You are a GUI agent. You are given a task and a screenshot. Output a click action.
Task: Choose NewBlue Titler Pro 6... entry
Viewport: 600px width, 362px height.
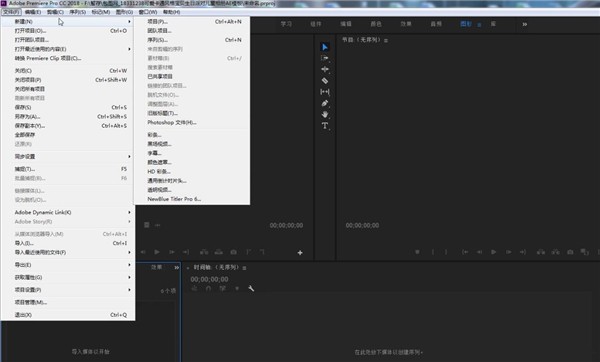pos(192,199)
